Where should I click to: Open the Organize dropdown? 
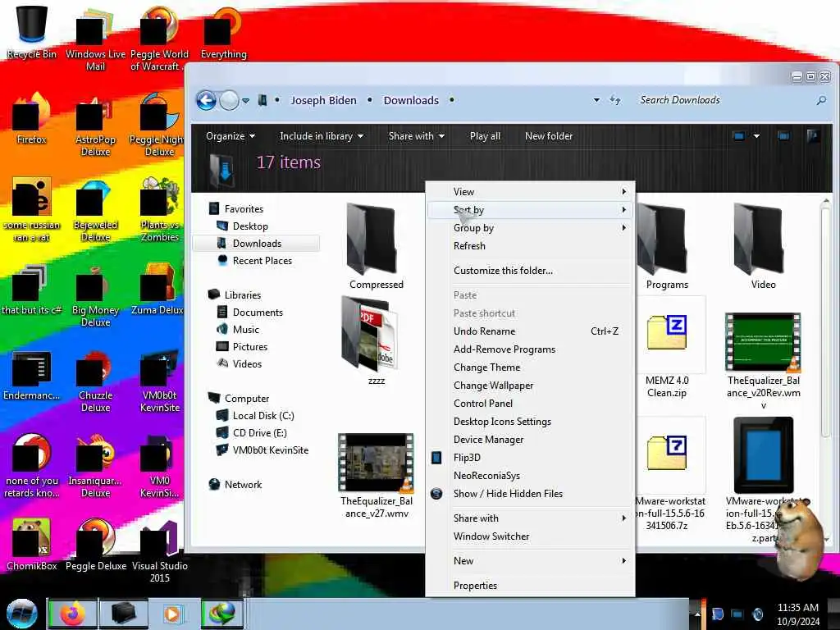pyautogui.click(x=231, y=136)
